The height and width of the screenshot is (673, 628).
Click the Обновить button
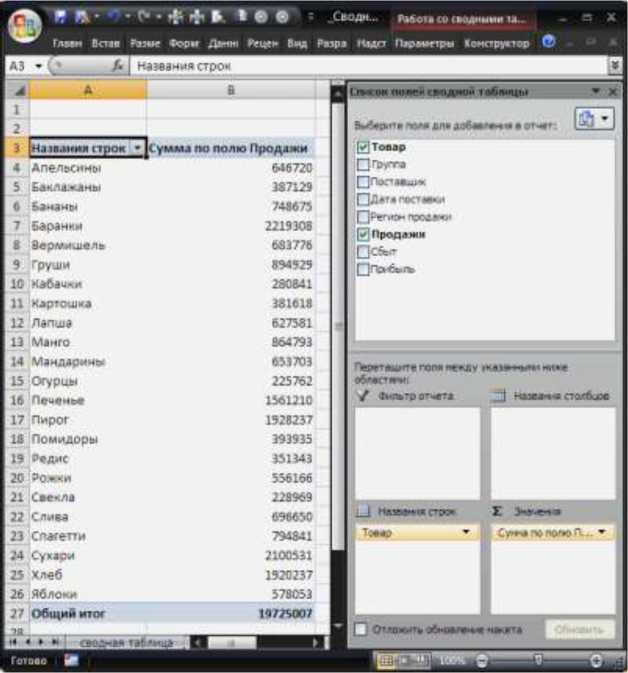(x=579, y=629)
